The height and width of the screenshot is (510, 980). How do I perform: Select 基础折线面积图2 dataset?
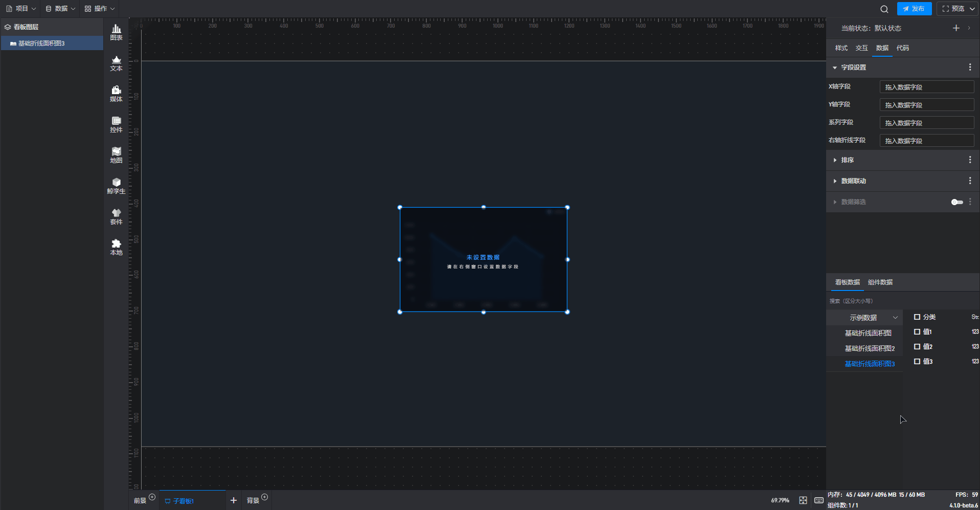click(870, 349)
